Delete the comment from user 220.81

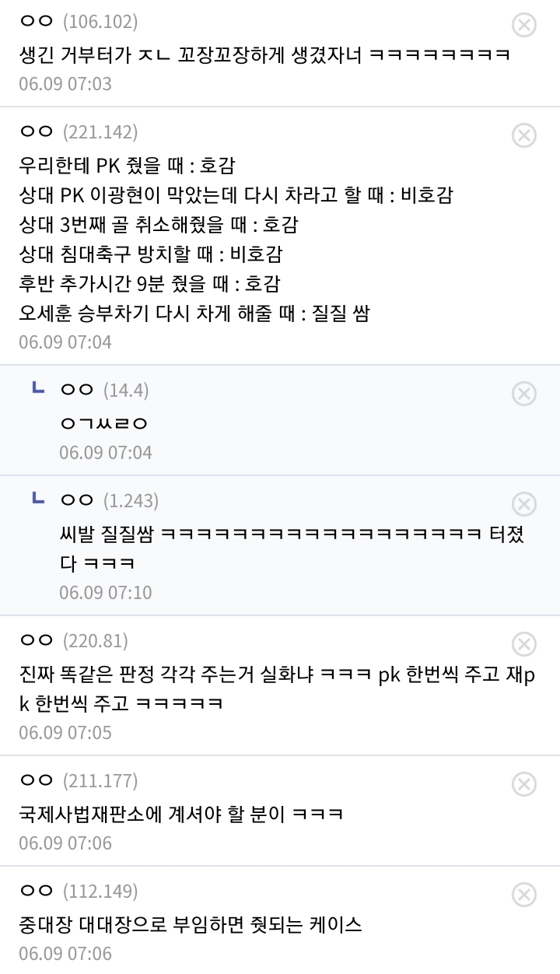tap(524, 644)
